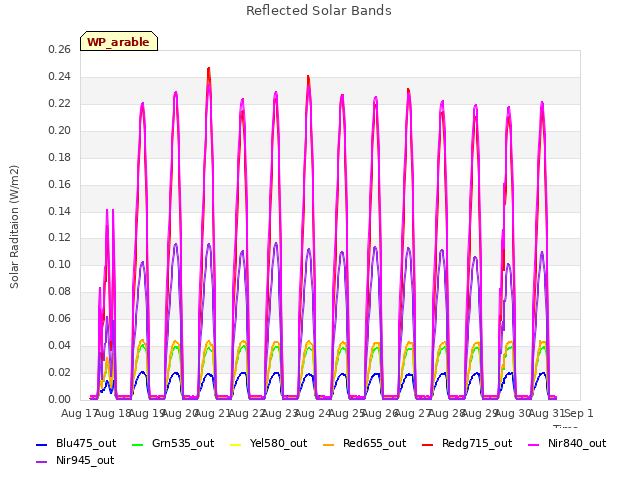Click the blue Blu475_out color marker
640x480 pixels.
pos(42,444)
